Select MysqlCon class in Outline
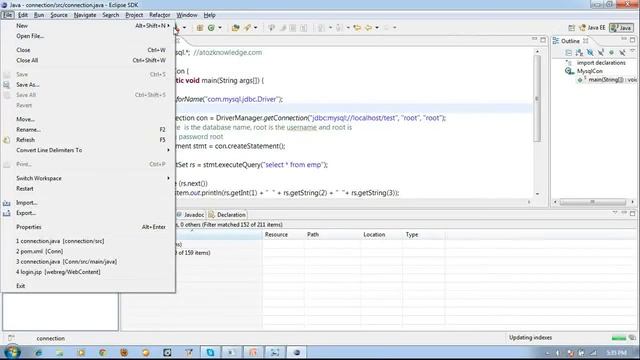The width and height of the screenshot is (640, 360). click(589, 71)
